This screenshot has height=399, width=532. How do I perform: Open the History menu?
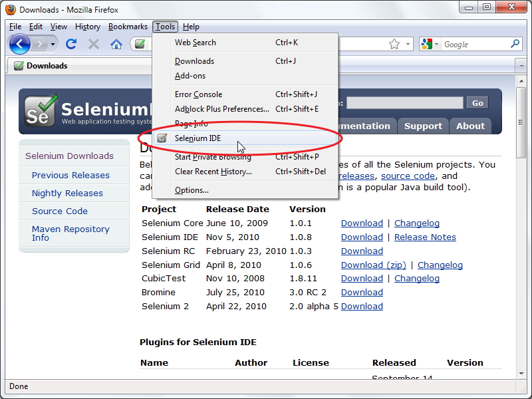[x=88, y=27]
